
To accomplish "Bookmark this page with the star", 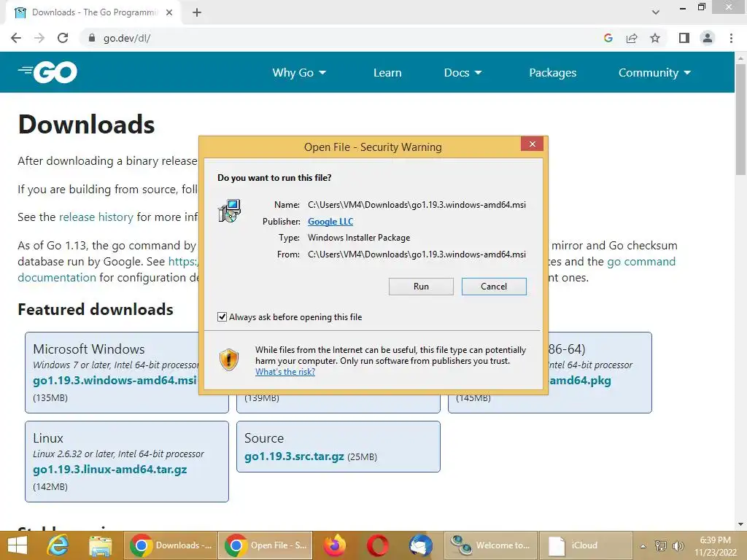I will pyautogui.click(x=655, y=38).
